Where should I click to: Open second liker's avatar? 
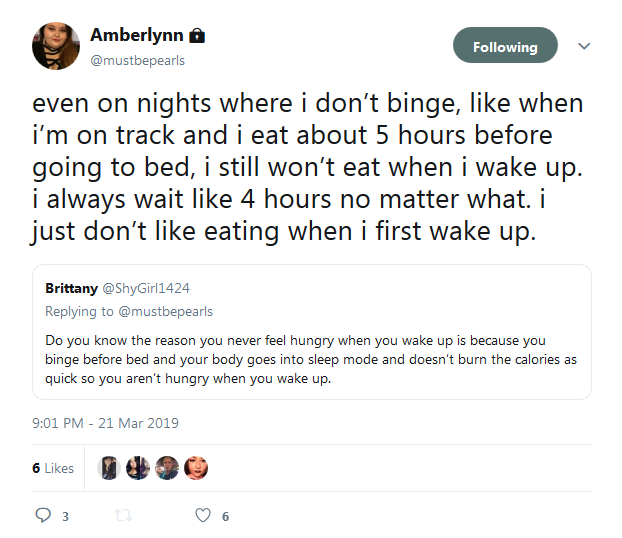(x=138, y=468)
